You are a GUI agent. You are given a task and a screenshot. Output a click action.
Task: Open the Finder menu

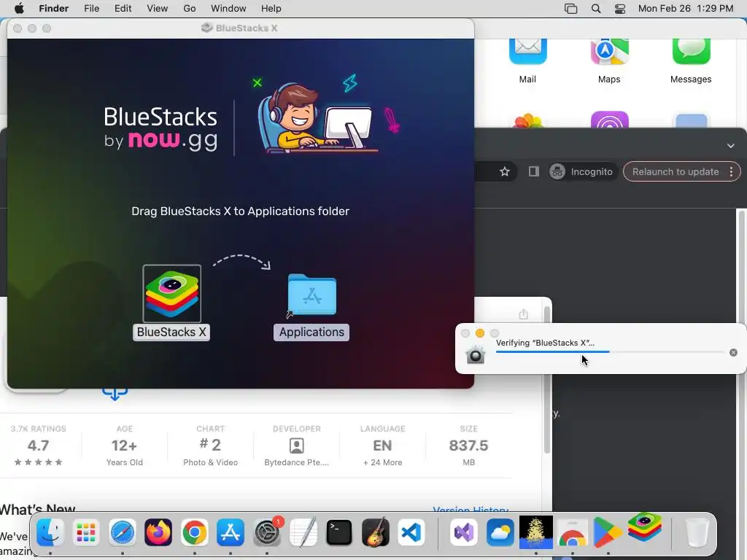[x=54, y=9]
